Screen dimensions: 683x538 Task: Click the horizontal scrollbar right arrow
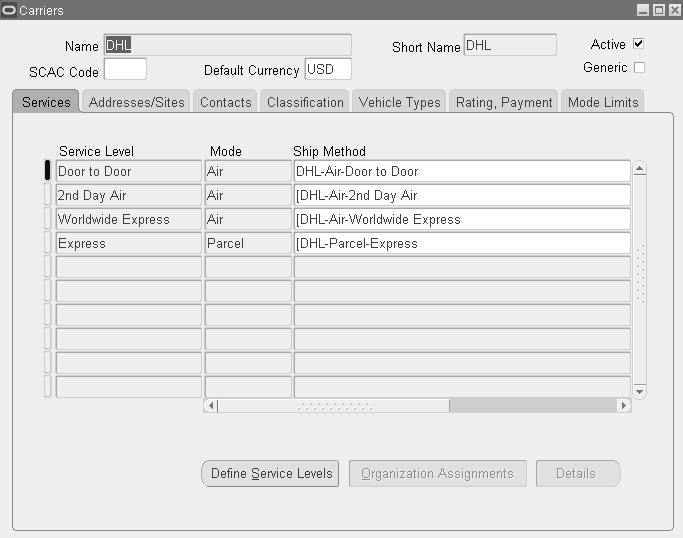tap(624, 406)
